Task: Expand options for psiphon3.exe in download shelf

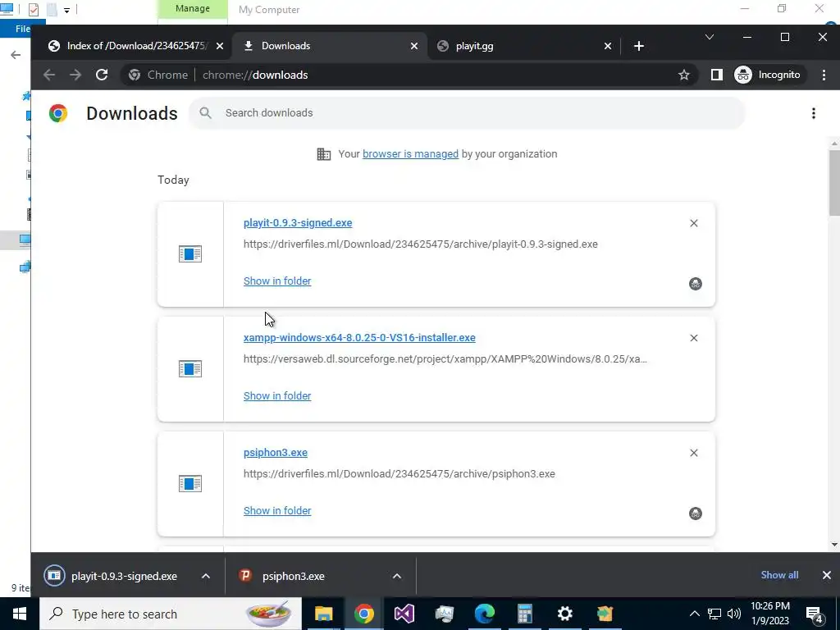Action: [397, 576]
